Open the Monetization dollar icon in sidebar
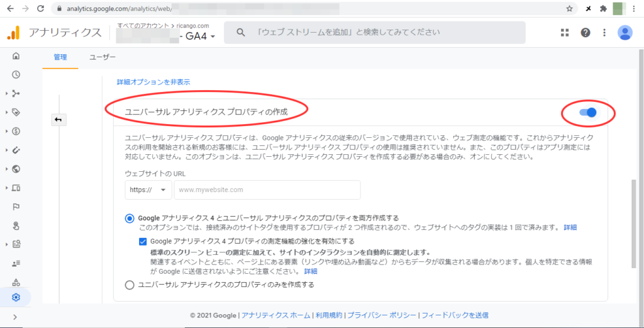The width and height of the screenshot is (644, 328). 16,131
